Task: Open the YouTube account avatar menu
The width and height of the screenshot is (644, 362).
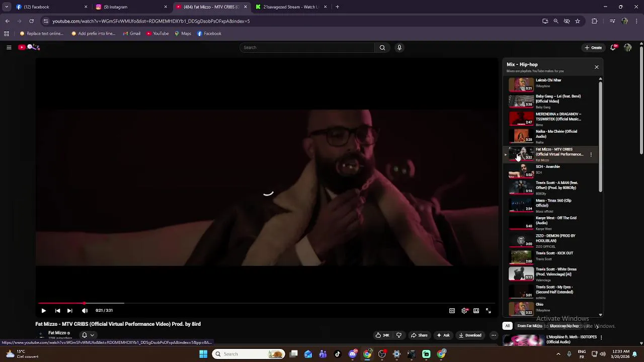Action: (x=627, y=47)
